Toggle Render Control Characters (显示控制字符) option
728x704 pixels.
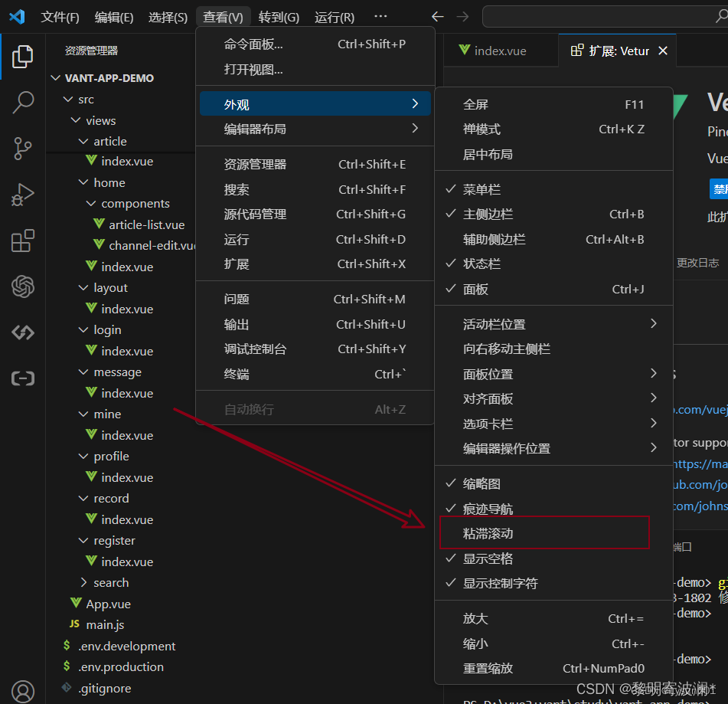point(553,583)
